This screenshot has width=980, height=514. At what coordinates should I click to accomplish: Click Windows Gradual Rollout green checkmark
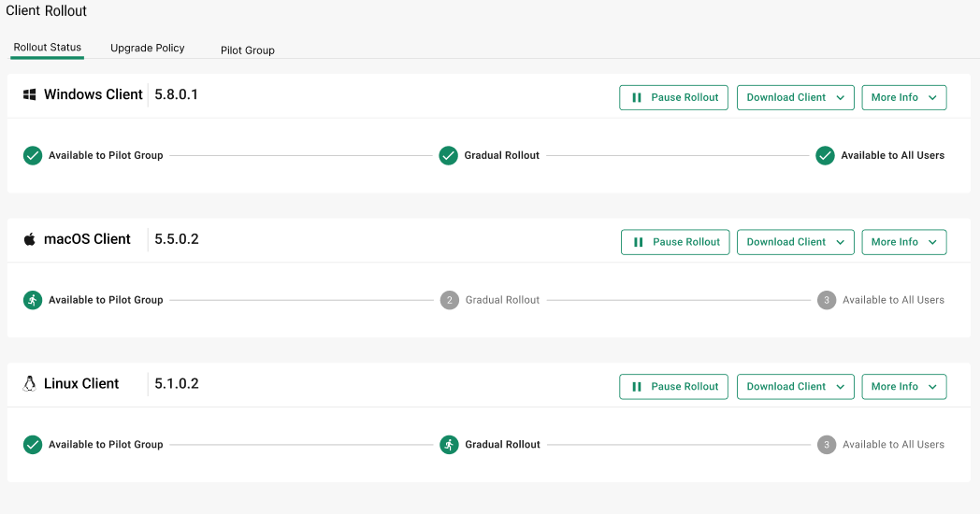coord(448,155)
